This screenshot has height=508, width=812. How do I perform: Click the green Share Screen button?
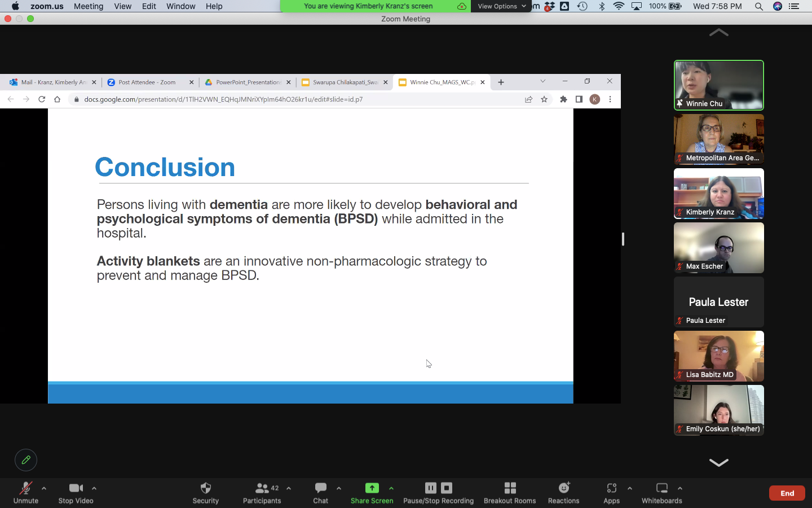tap(372, 492)
